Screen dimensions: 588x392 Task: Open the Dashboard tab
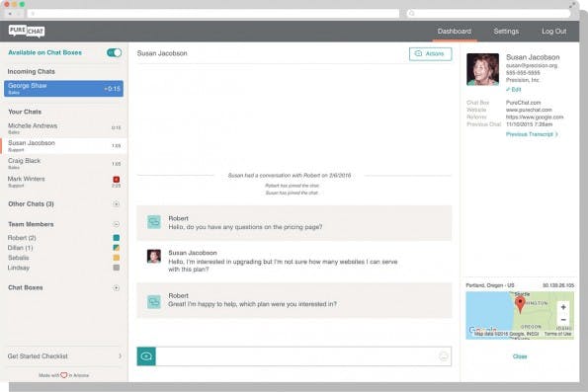click(455, 32)
